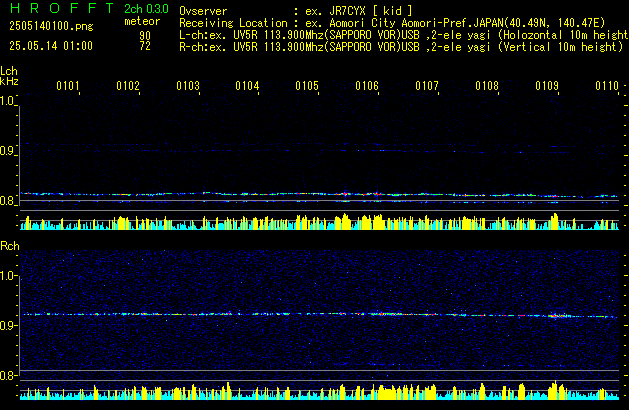
Task: Select the 0107 time marker
Action: (427, 86)
